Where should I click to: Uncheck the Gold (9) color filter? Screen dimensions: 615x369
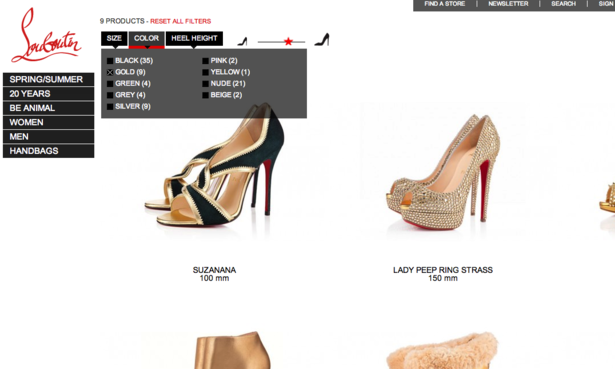click(x=110, y=72)
